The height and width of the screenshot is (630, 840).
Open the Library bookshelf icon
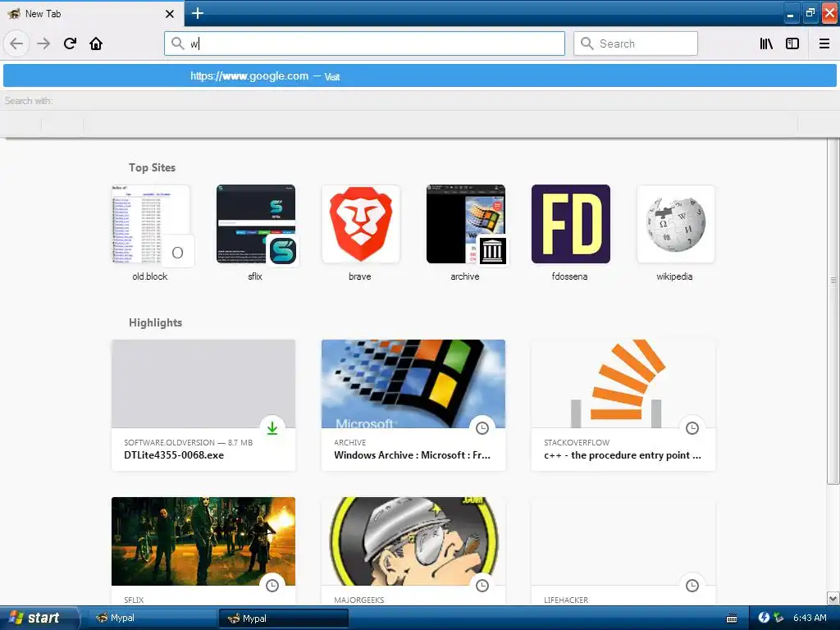point(766,43)
